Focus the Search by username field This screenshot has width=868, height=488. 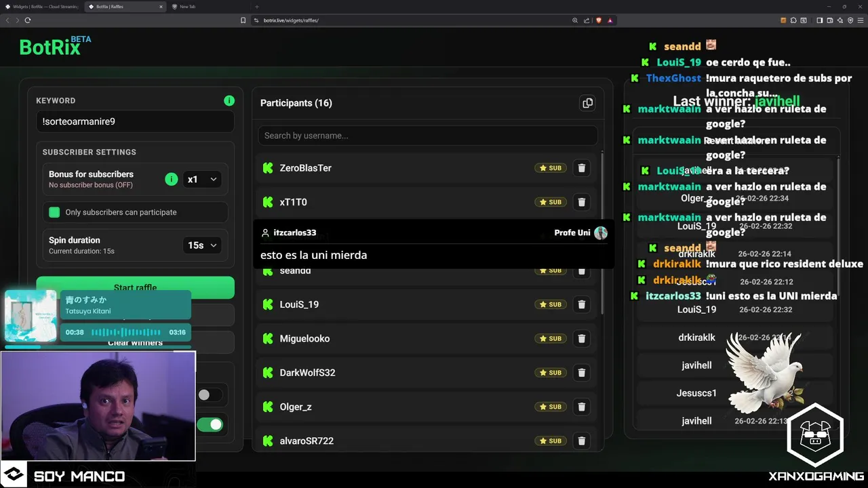point(428,136)
